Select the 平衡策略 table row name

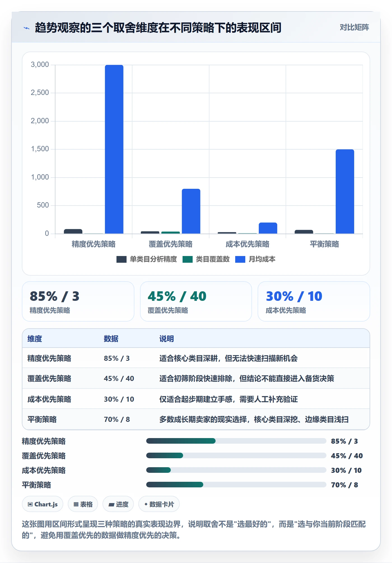[x=42, y=419]
